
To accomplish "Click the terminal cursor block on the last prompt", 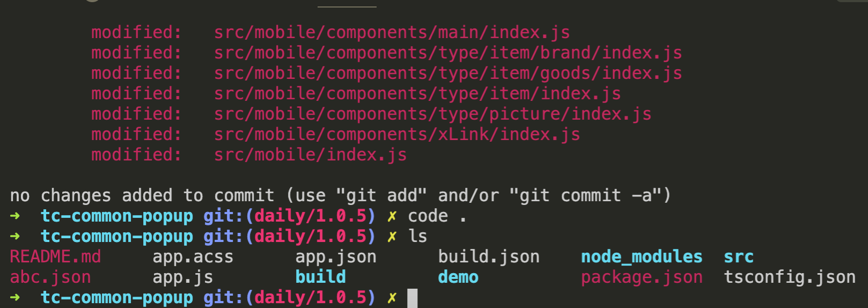I will coord(413,298).
